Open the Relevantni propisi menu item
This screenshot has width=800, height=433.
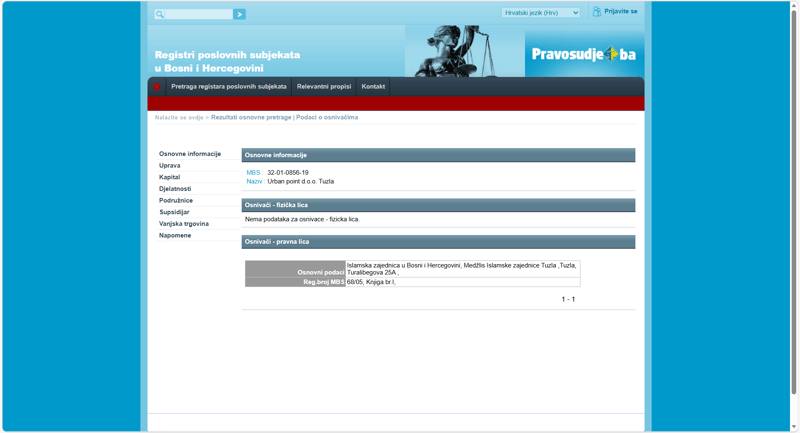pos(325,87)
